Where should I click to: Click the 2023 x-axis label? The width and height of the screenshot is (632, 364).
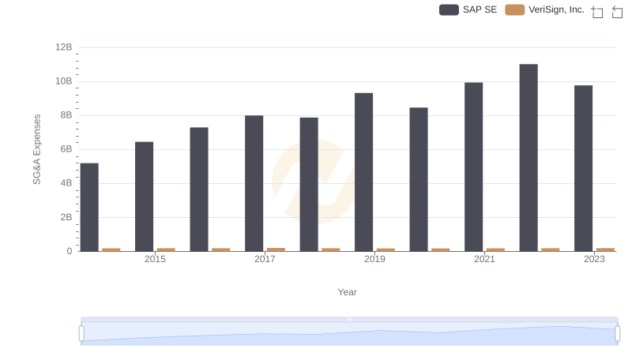594,259
